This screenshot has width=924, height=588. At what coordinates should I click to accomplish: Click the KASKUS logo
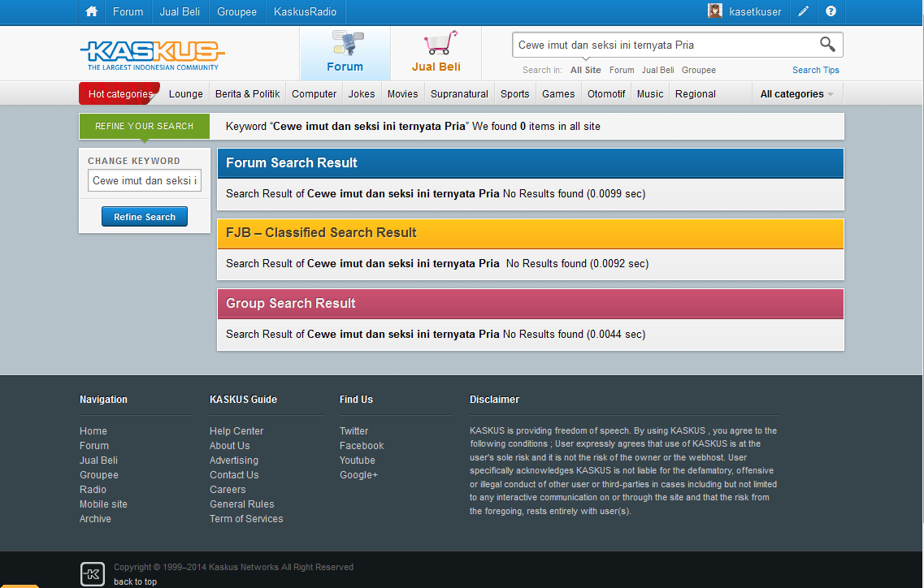[153, 54]
